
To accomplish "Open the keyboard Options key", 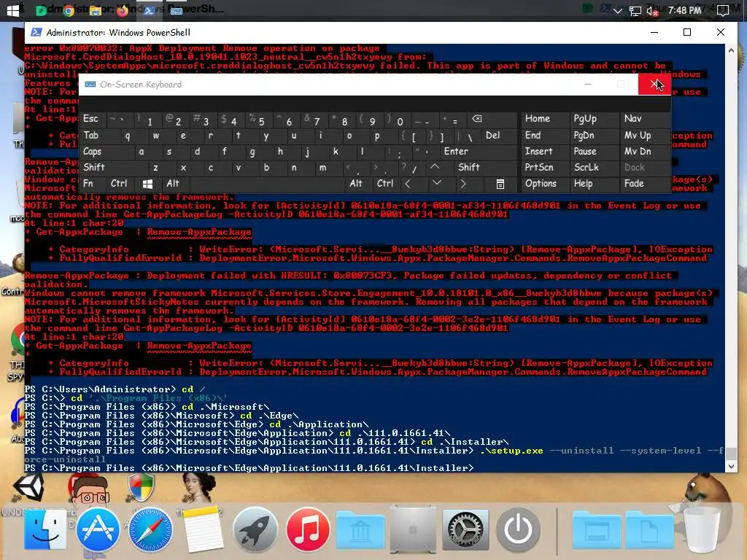I will point(545,184).
